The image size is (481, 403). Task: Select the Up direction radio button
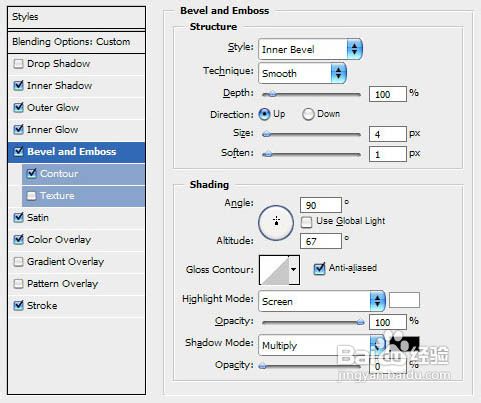[264, 114]
